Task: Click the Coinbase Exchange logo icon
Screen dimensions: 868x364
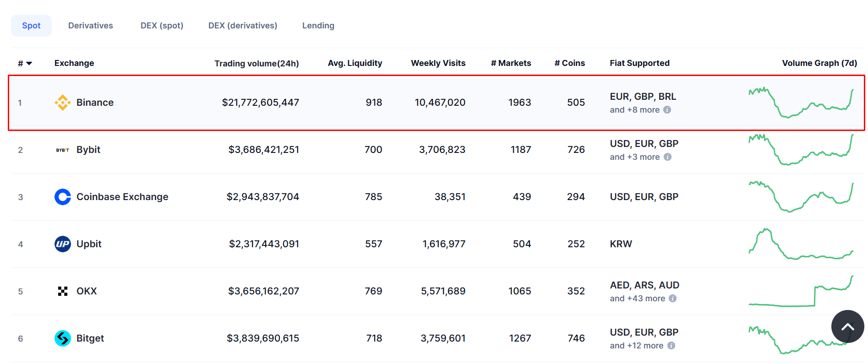Action: pyautogui.click(x=63, y=197)
